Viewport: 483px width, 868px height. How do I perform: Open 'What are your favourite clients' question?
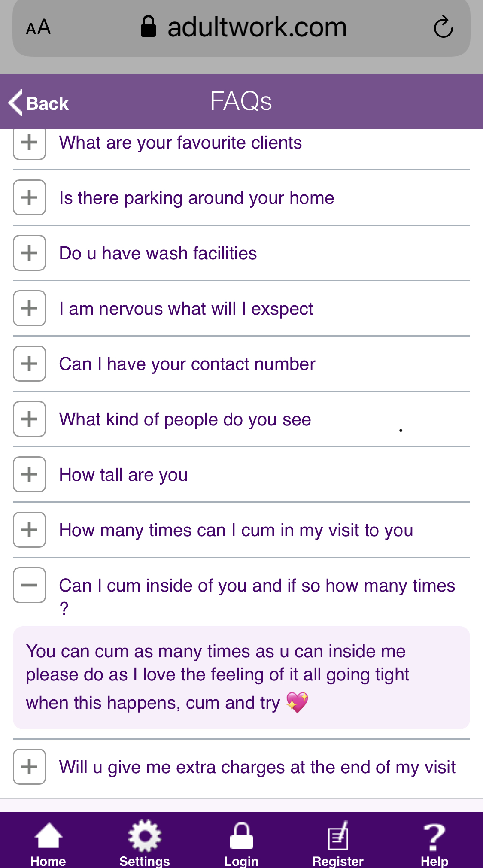[180, 143]
